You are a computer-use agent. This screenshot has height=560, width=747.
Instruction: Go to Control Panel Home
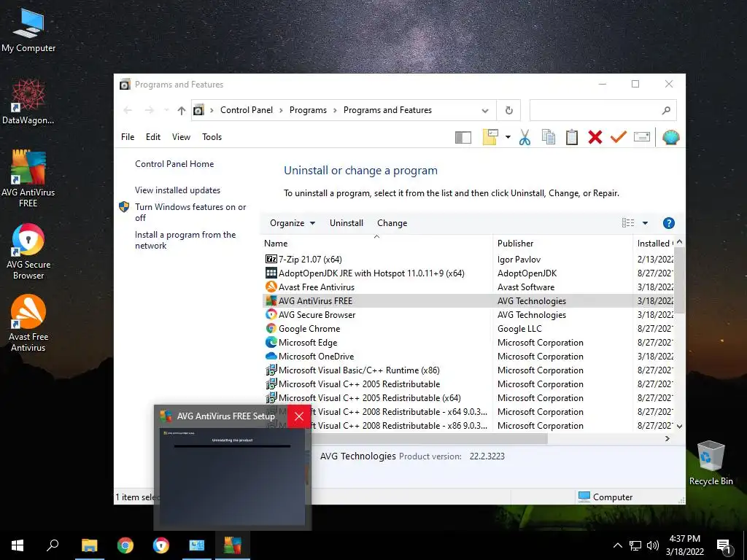pos(174,164)
